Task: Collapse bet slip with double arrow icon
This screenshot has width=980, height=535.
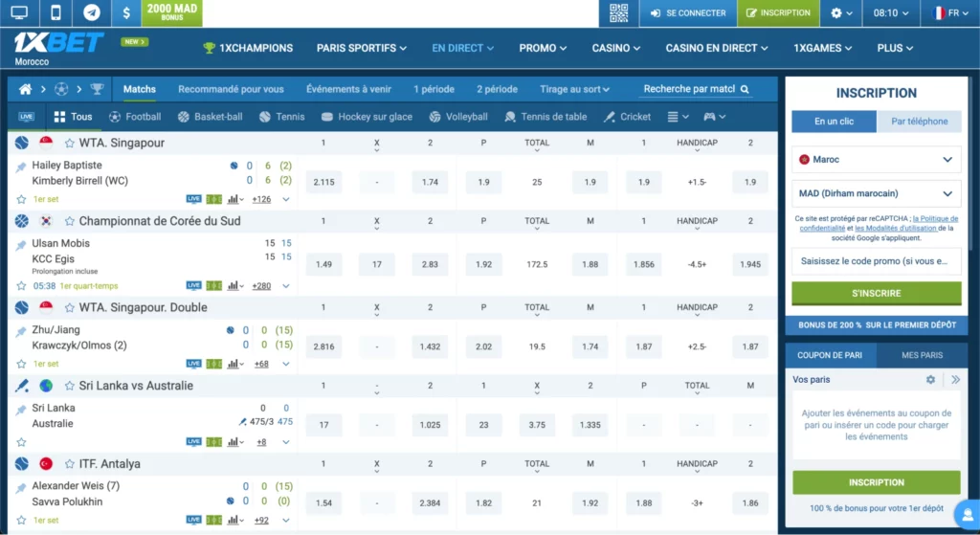Action: pos(956,379)
